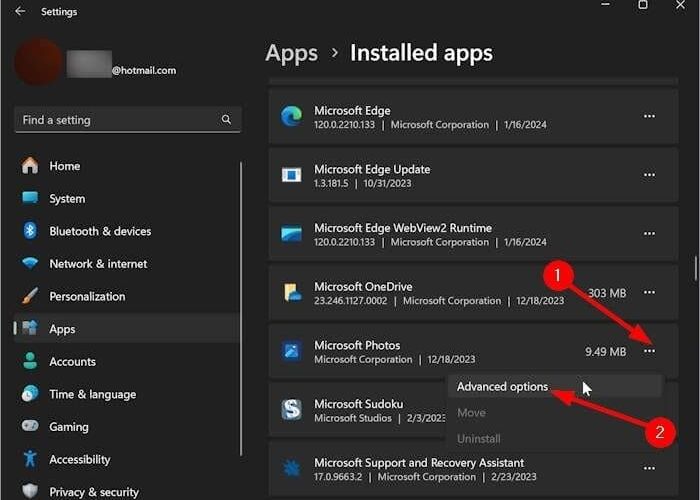Image resolution: width=700 pixels, height=500 pixels.
Task: Click the Accounts person icon
Action: (x=30, y=361)
